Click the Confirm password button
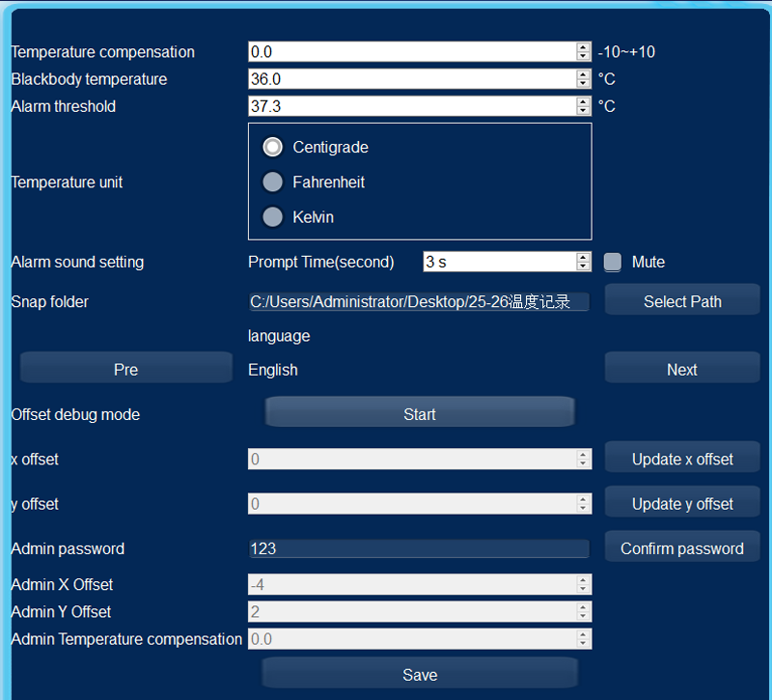This screenshot has width=772, height=700. (x=682, y=548)
